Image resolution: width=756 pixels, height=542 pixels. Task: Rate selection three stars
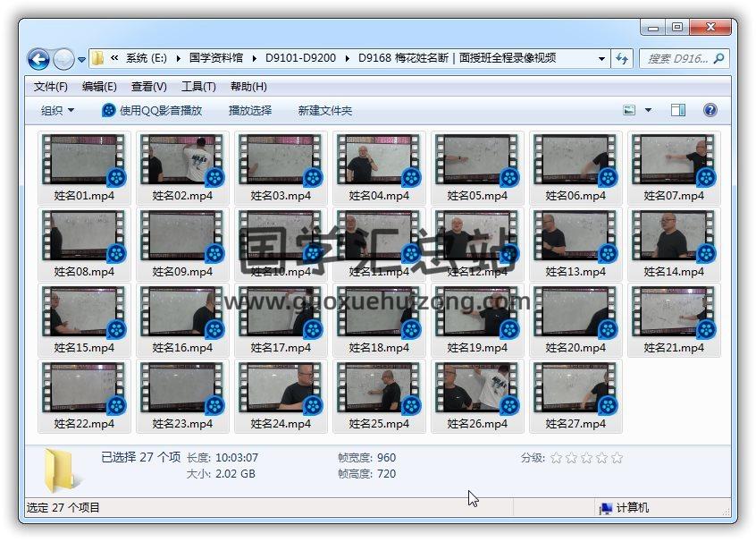586,458
